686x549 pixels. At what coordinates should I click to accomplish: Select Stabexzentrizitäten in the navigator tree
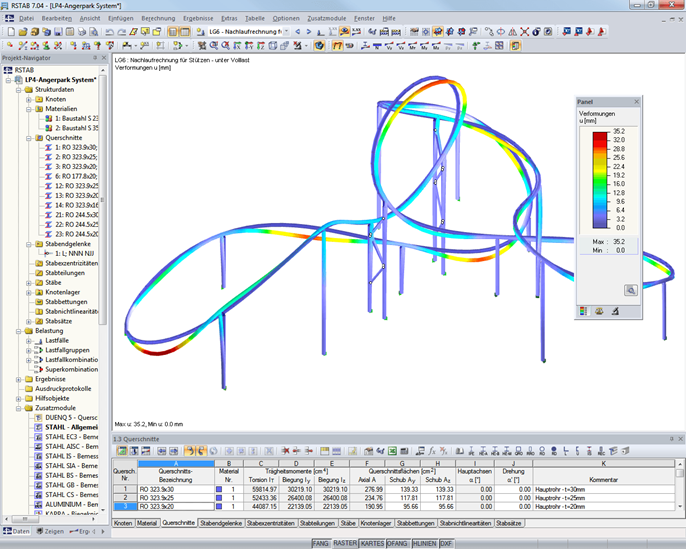(67, 263)
